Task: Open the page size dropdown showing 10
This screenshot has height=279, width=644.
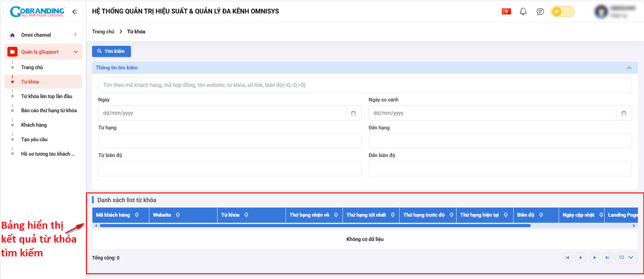Action: [x=626, y=258]
